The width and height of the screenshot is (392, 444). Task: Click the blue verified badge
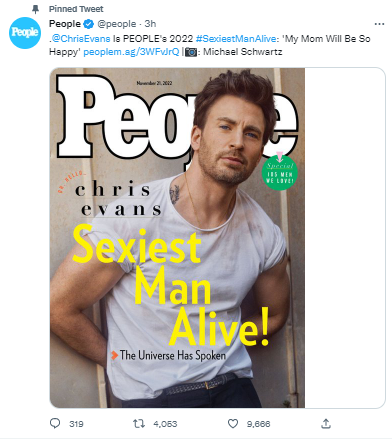88,24
